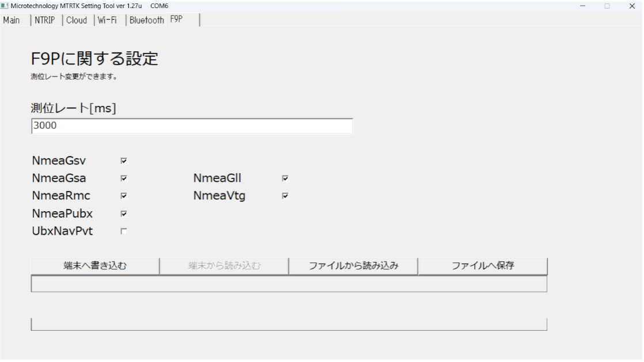Image resolution: width=644 pixels, height=362 pixels.
Task: Toggle the NmeaGsa output option
Action: tap(123, 178)
